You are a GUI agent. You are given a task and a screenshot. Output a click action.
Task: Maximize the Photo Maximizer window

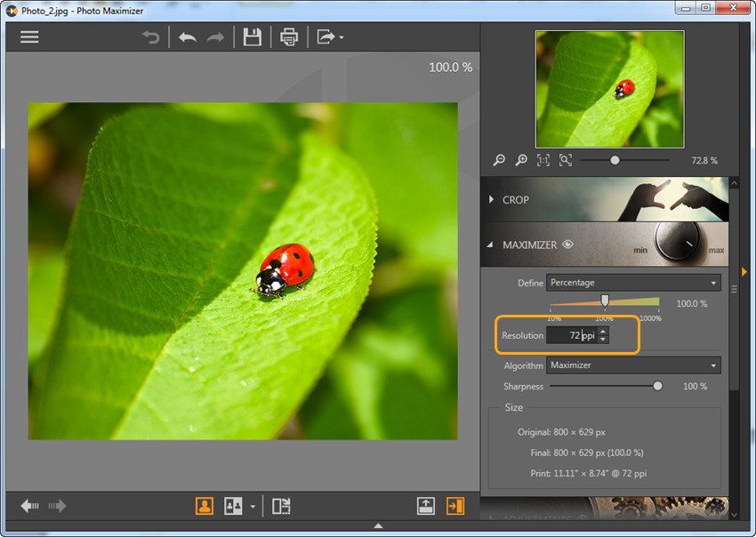[x=705, y=8]
